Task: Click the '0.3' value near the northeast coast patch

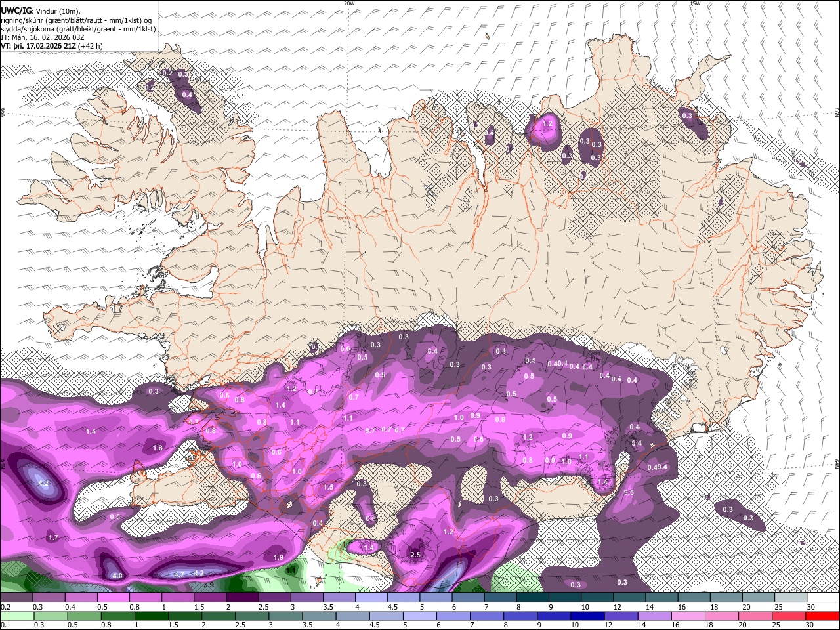Action: [x=687, y=115]
